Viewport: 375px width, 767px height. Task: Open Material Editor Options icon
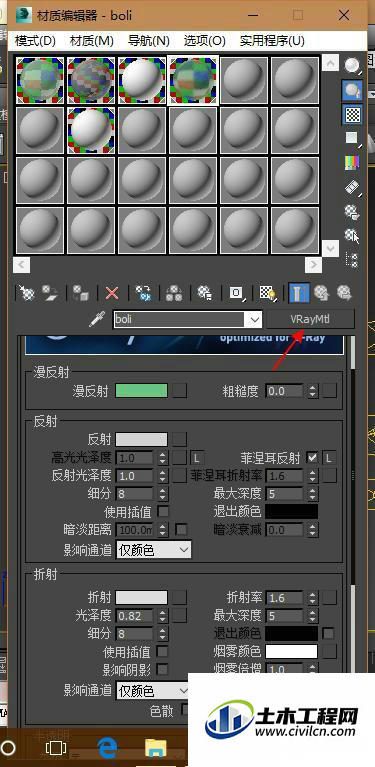coord(352,212)
